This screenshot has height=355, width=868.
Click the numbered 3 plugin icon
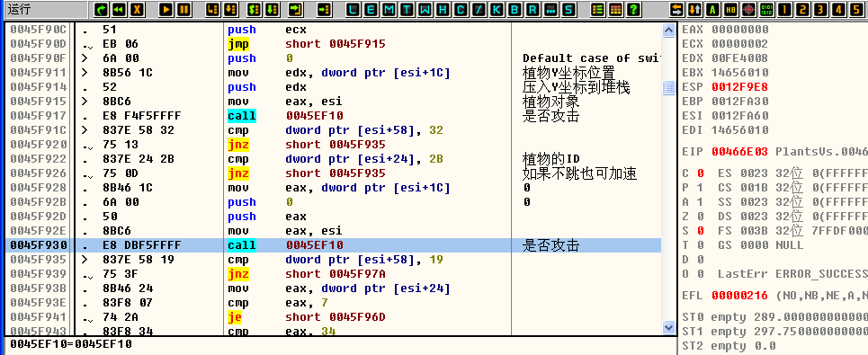(821, 9)
